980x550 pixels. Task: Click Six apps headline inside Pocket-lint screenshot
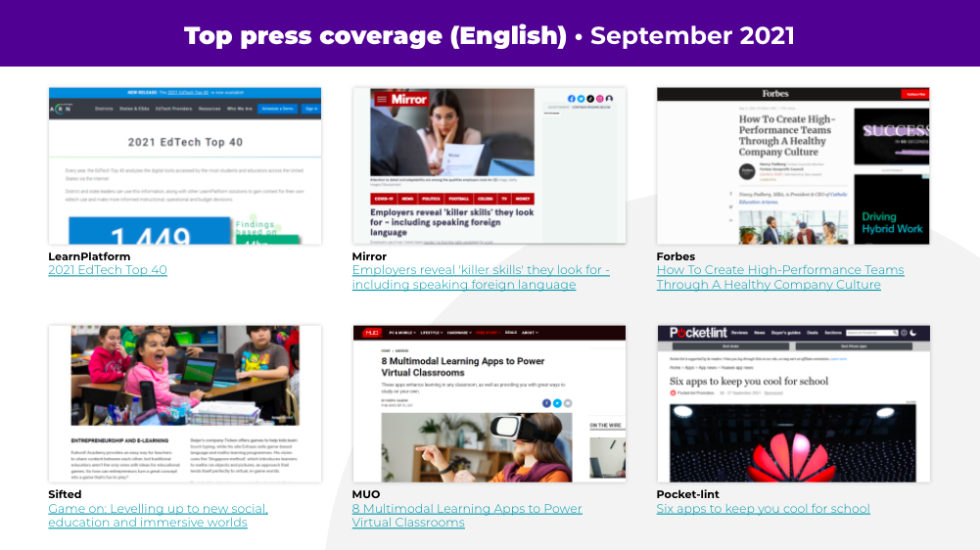[x=749, y=382]
